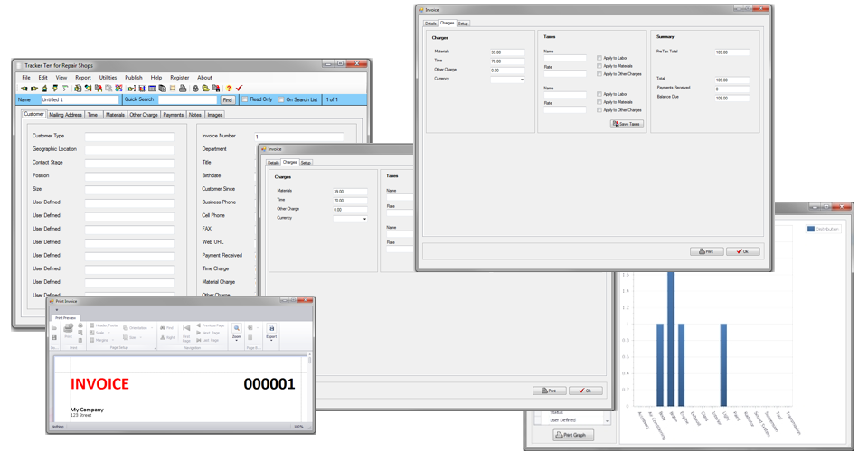868x452 pixels.
Task: Click the Customer Type input field
Action: click(x=129, y=137)
